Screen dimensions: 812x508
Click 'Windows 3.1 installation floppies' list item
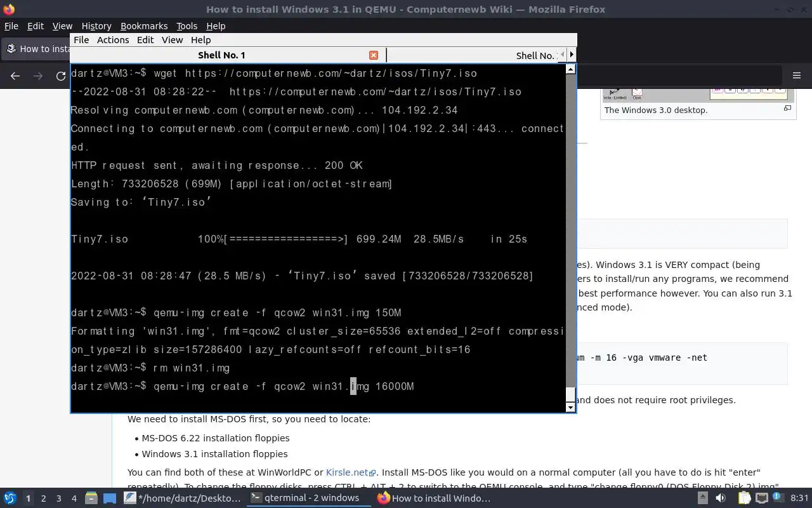pyautogui.click(x=214, y=454)
